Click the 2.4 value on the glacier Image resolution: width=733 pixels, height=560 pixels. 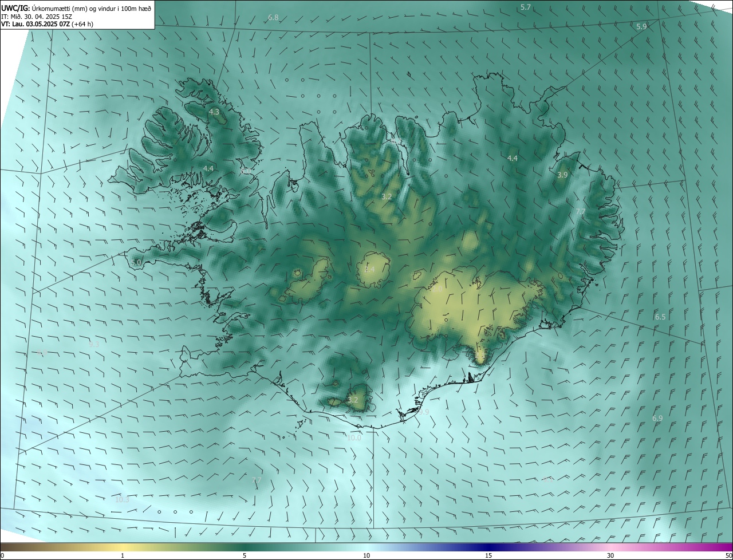point(370,270)
